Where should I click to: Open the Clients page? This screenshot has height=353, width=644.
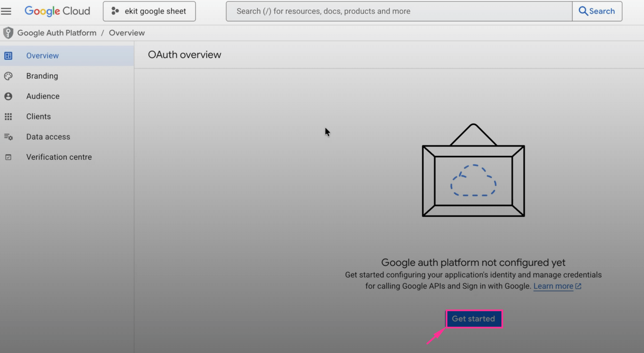(67, 116)
